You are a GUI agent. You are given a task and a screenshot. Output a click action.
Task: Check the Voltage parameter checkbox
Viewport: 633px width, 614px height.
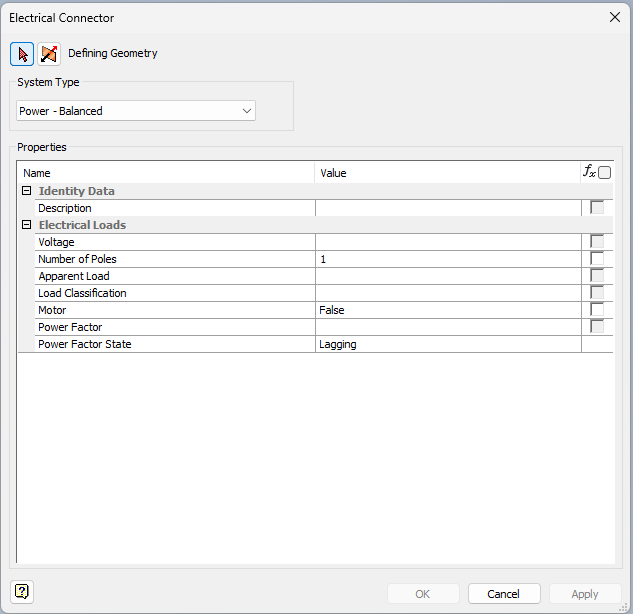[597, 241]
